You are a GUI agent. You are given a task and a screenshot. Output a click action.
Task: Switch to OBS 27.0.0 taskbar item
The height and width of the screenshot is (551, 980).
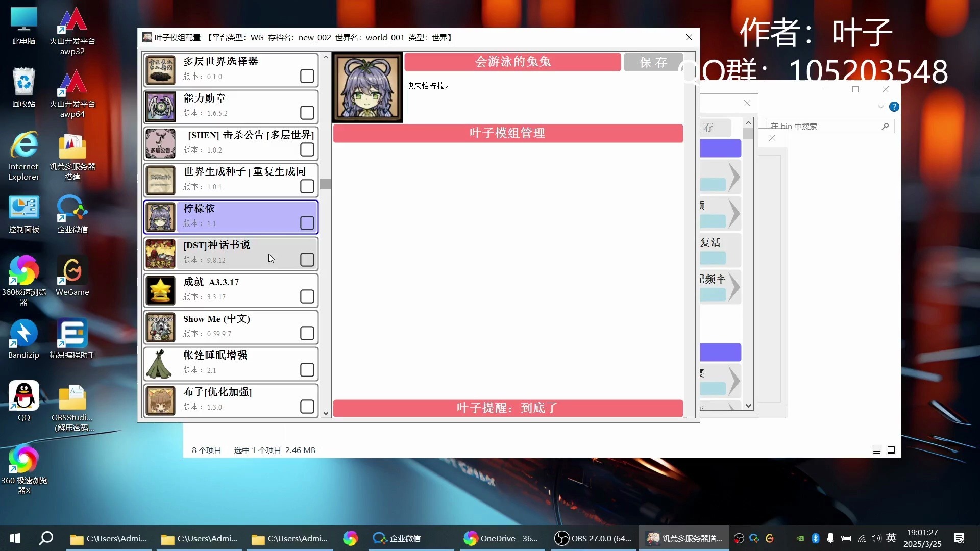(x=593, y=538)
